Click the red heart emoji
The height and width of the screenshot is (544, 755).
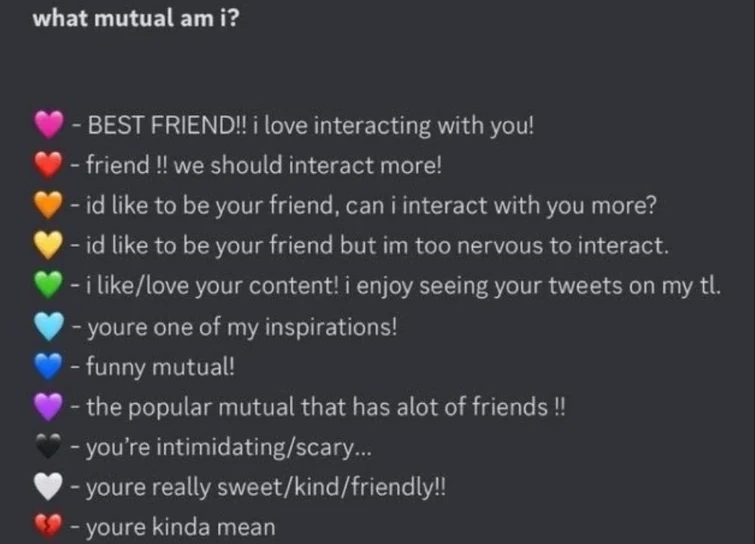(x=49, y=164)
